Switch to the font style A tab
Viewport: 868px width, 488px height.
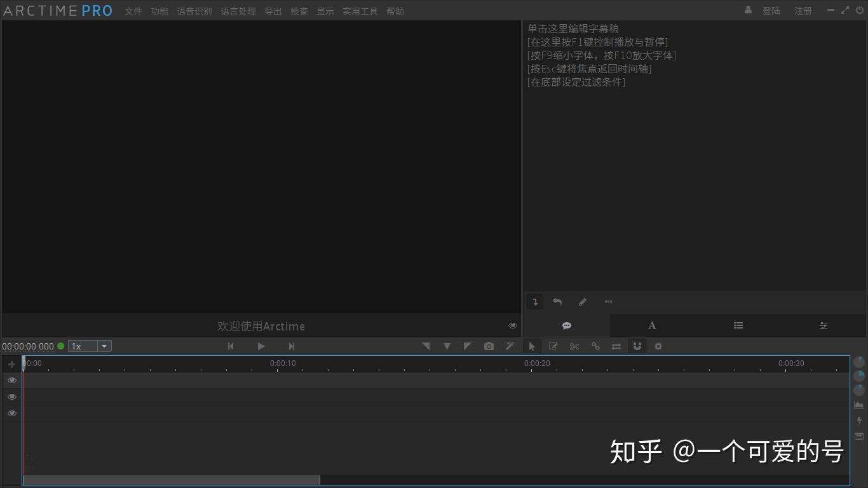652,325
